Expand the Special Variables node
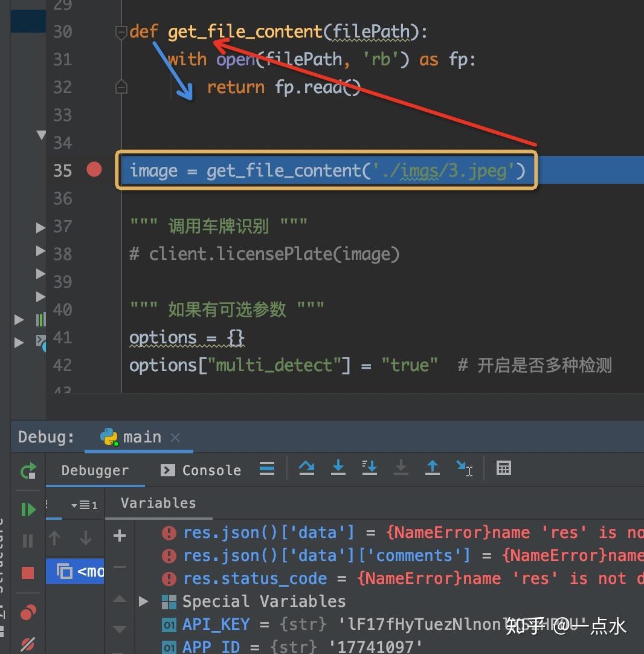The image size is (644, 654). [144, 601]
